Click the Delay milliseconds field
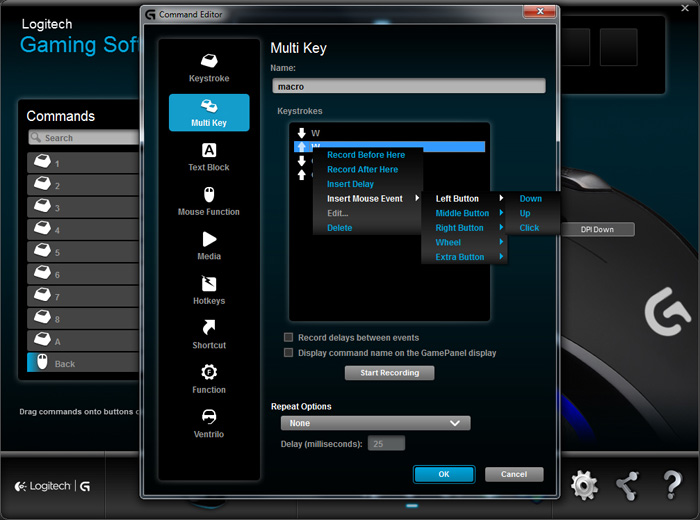 (386, 444)
